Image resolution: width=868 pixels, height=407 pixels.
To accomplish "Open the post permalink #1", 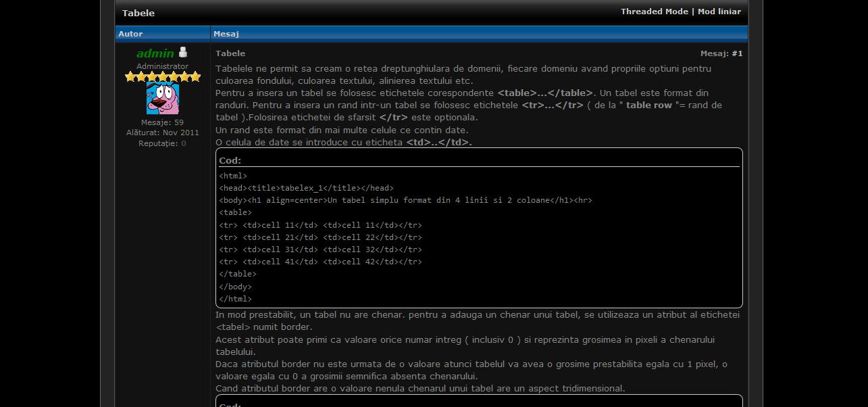I will click(737, 53).
